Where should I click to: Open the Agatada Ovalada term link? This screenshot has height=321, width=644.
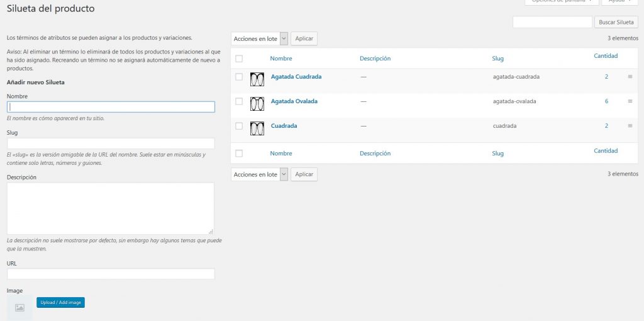click(x=294, y=101)
